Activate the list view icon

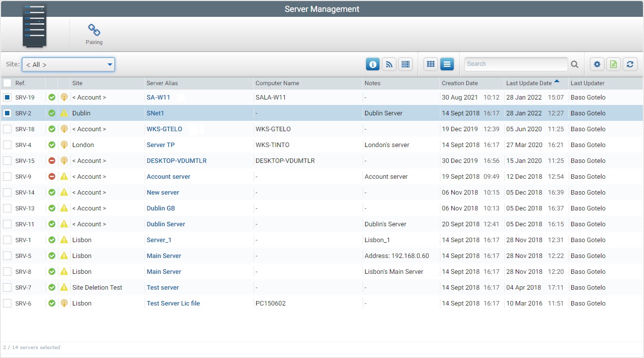coord(447,64)
